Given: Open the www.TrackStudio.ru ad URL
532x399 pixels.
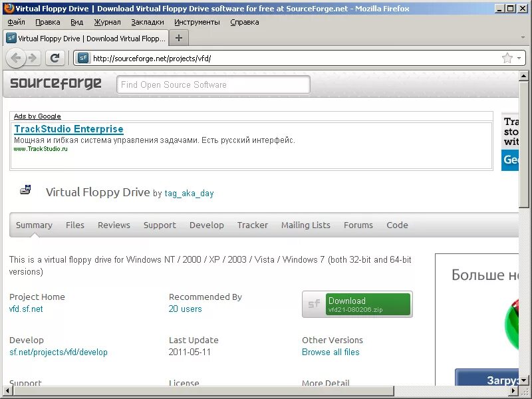Looking at the screenshot, I should 41,148.
